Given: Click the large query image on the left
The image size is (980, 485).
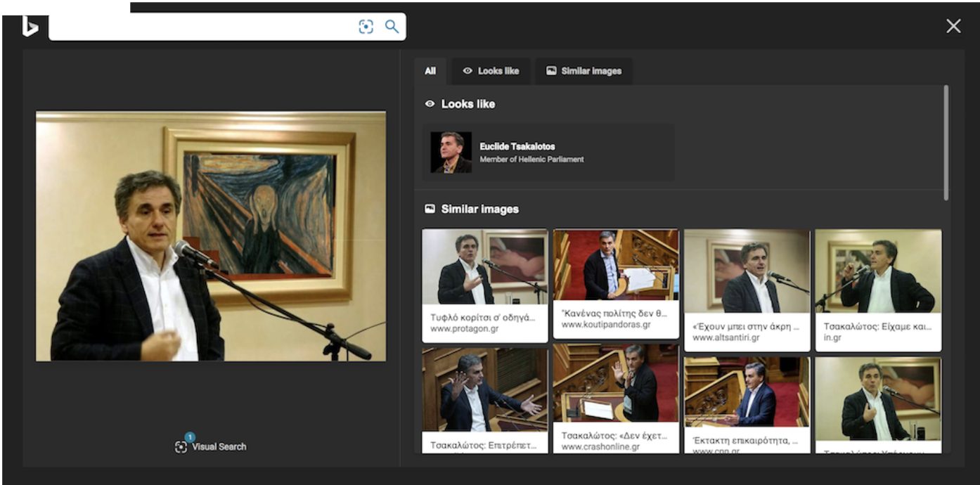Looking at the screenshot, I should point(211,236).
